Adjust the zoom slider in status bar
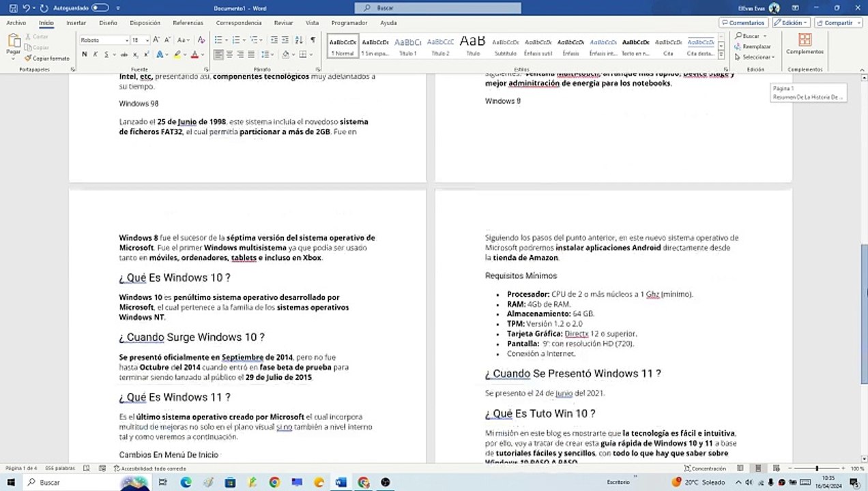The image size is (868, 491). (x=817, y=468)
